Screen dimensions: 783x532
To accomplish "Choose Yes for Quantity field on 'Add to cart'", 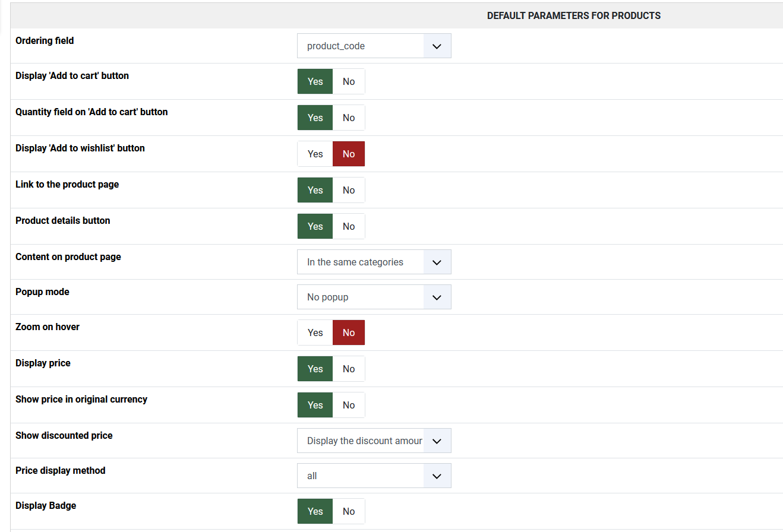I will pyautogui.click(x=315, y=118).
